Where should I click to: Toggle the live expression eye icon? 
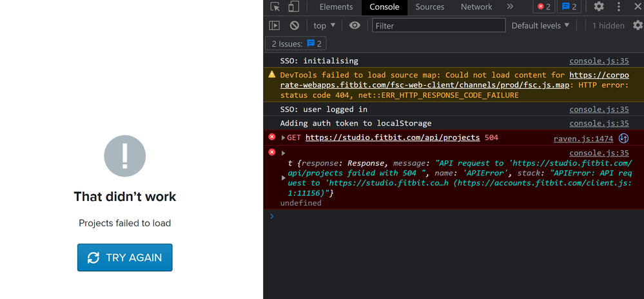pyautogui.click(x=355, y=26)
